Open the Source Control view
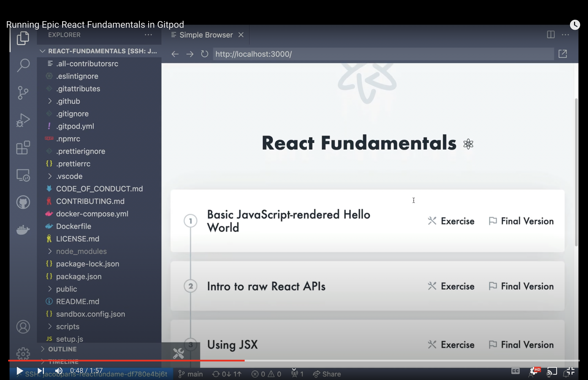 tap(23, 93)
